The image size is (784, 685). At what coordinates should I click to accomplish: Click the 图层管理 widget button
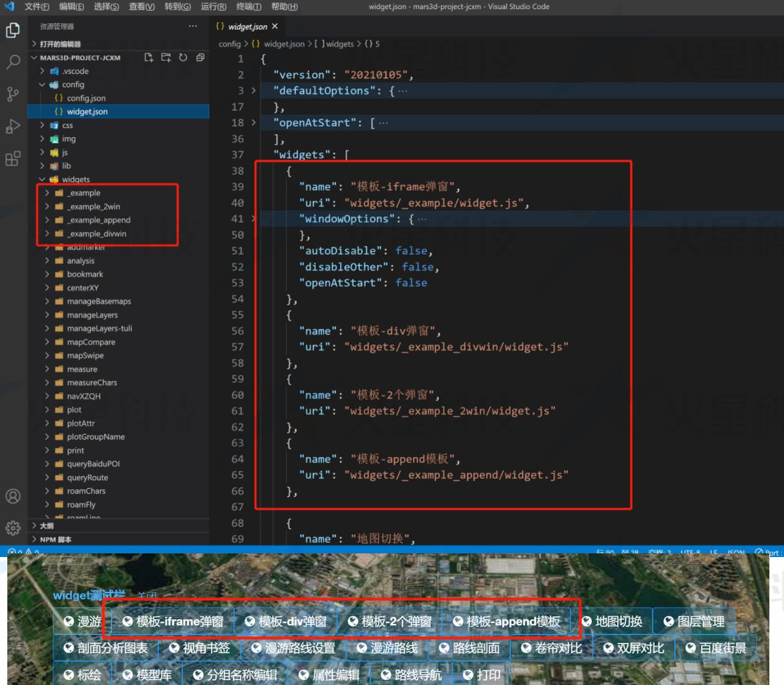coord(694,621)
